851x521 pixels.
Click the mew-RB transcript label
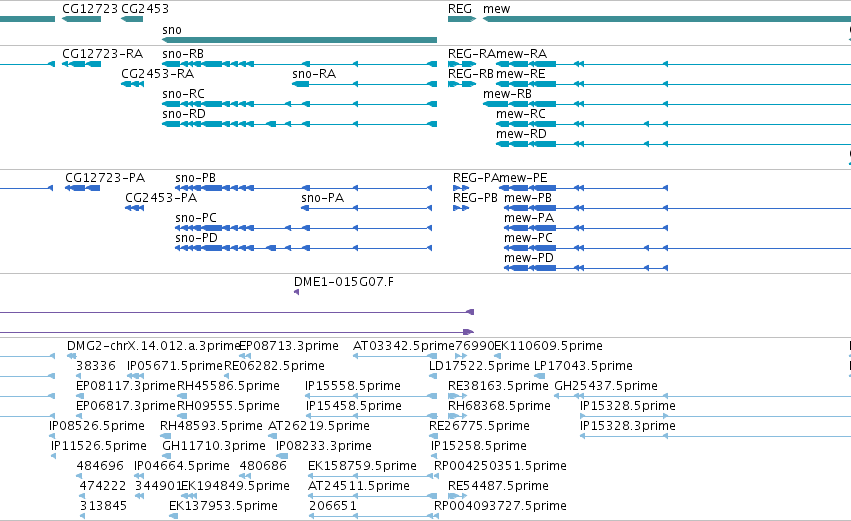click(x=507, y=94)
